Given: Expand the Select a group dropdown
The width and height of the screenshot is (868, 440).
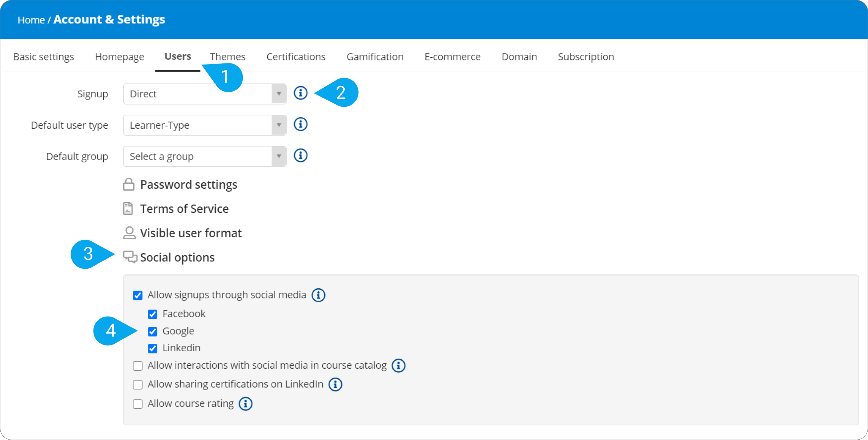Looking at the screenshot, I should (204, 157).
